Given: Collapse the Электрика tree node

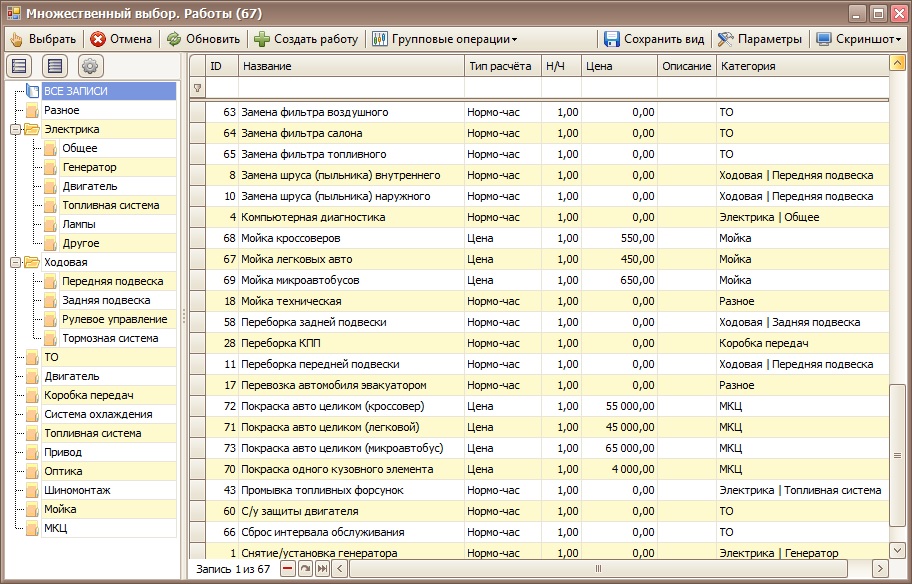Looking at the screenshot, I should click(16, 130).
